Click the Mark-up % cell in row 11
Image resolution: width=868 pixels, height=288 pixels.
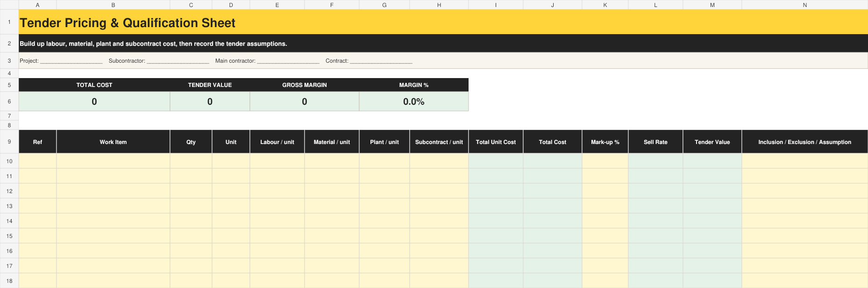[x=605, y=176]
